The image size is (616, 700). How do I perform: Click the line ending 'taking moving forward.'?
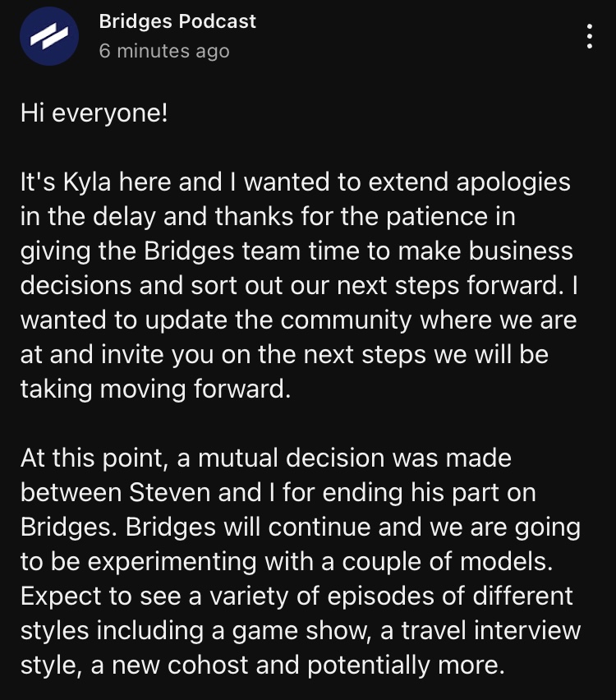pyautogui.click(x=155, y=389)
